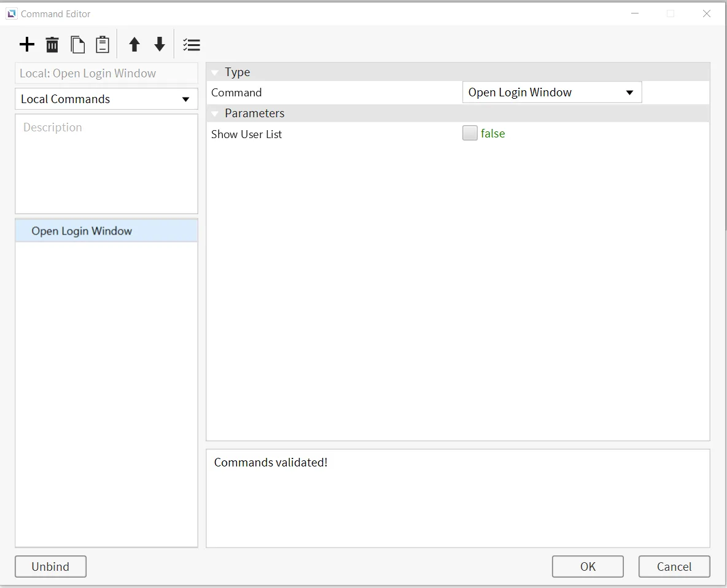Open the Local Commands dropdown
727x588 pixels.
click(106, 99)
